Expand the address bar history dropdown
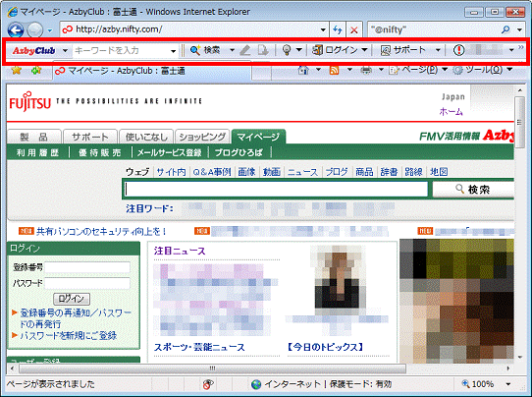This screenshot has height=397, width=532. (323, 29)
